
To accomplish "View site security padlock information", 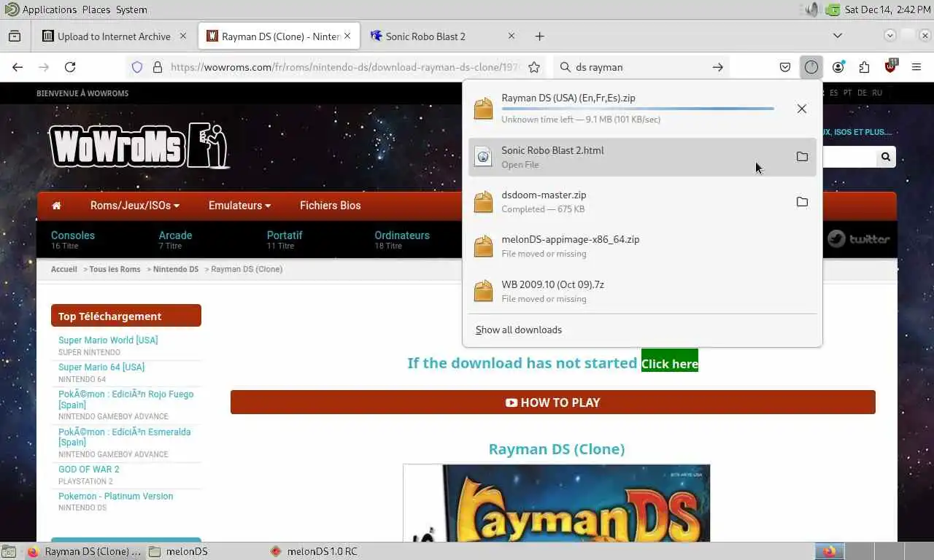I will pos(157,67).
